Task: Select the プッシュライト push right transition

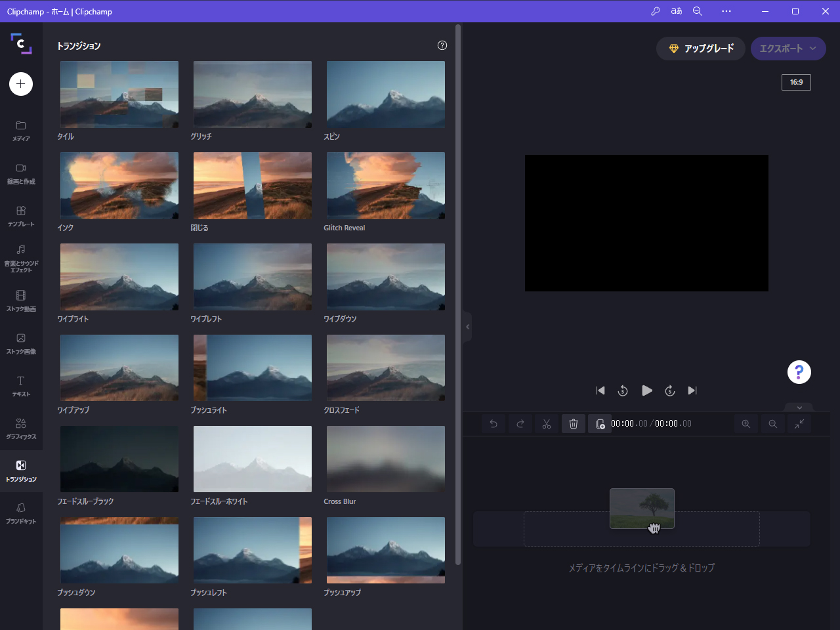Action: [253, 368]
